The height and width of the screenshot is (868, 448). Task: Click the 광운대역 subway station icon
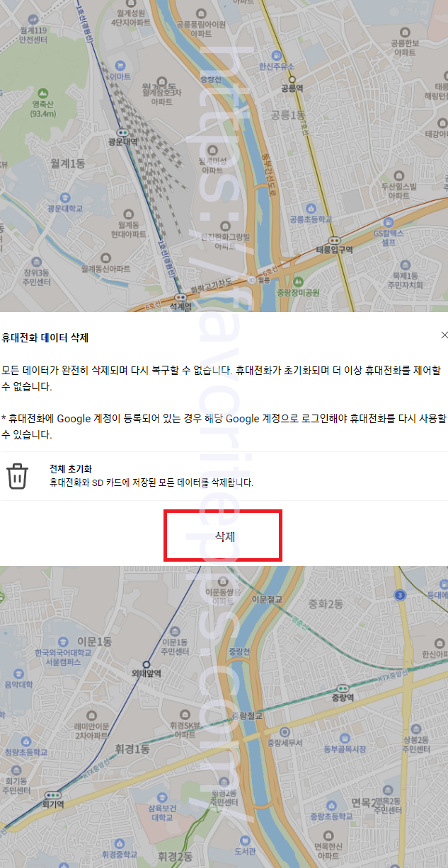click(122, 132)
